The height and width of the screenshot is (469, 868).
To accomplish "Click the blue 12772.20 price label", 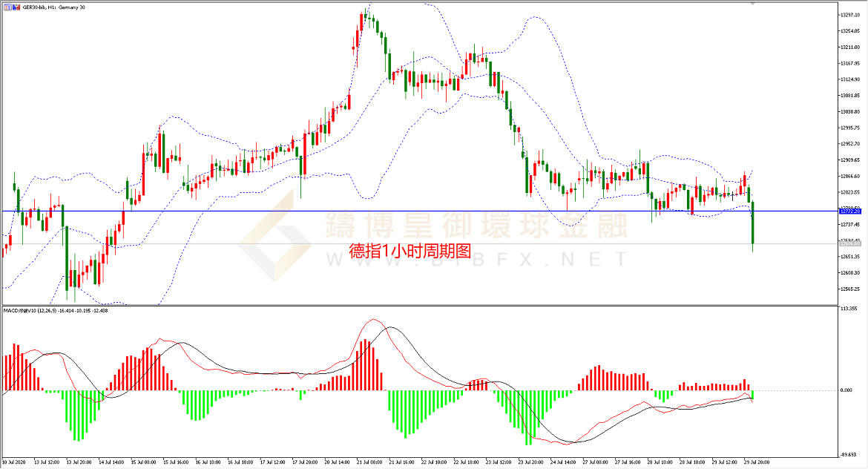I will click(x=850, y=211).
